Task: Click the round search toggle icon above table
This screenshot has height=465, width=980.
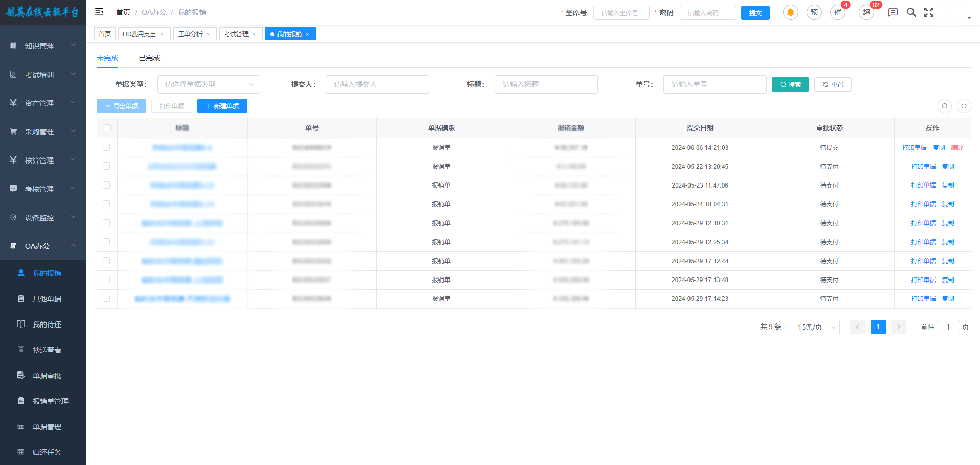Action: (944, 106)
